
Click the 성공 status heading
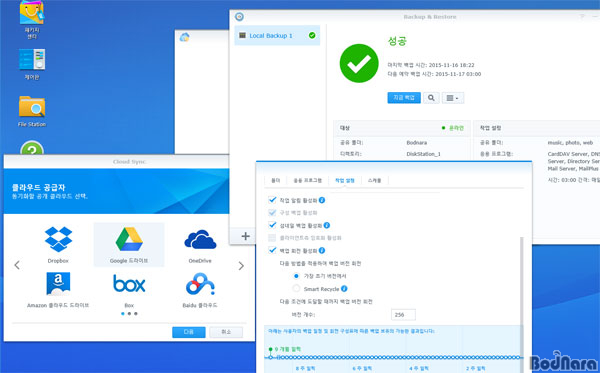click(397, 41)
